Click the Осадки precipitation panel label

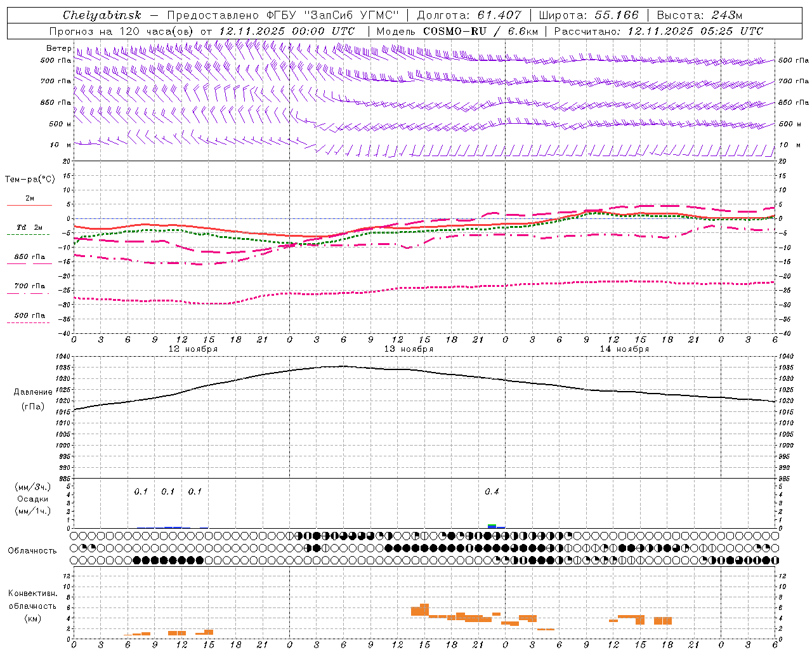coord(32,499)
